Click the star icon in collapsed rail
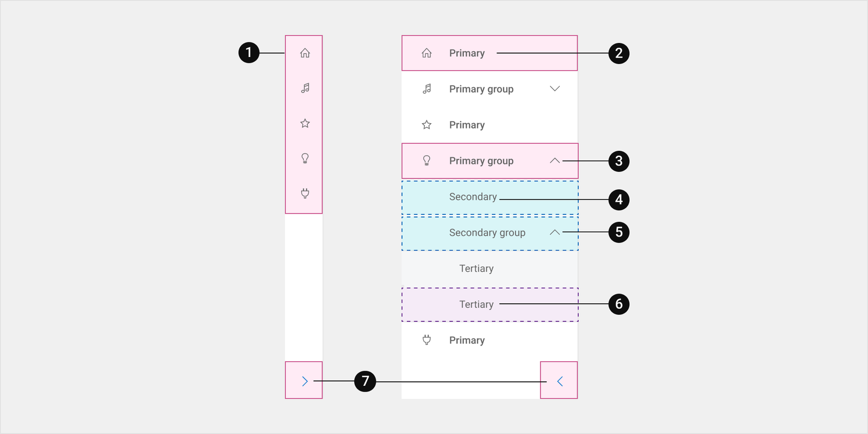Image resolution: width=868 pixels, height=434 pixels. (305, 123)
